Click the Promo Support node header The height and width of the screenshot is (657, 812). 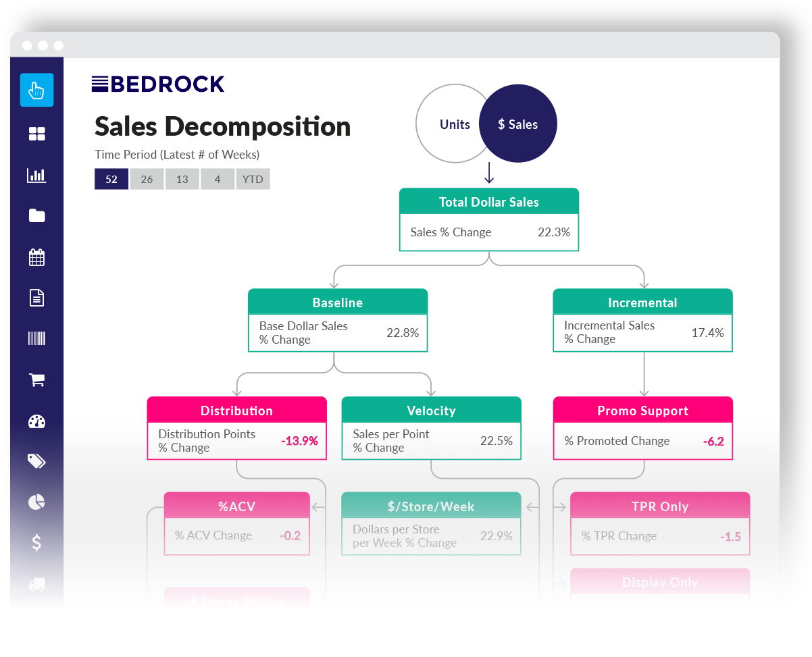642,410
